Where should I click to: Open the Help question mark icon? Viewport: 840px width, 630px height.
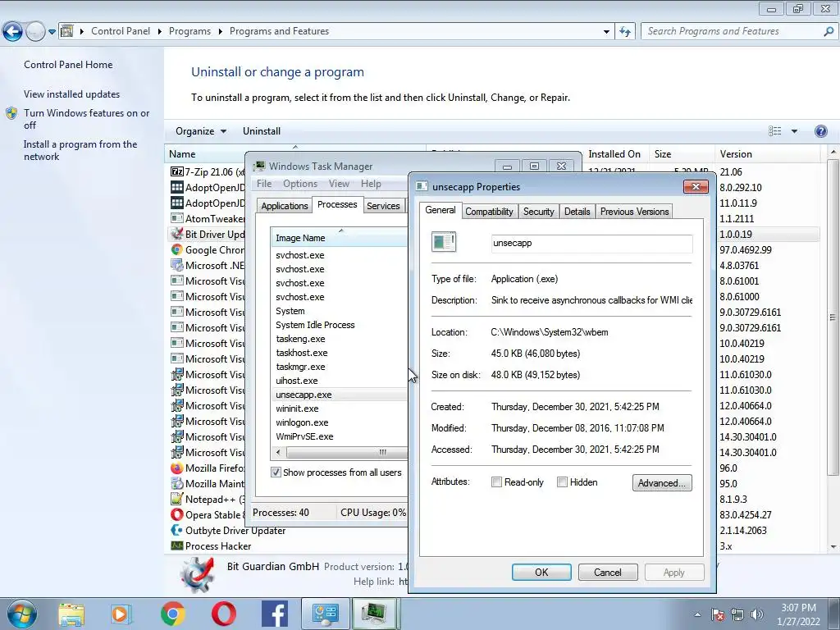pos(820,131)
